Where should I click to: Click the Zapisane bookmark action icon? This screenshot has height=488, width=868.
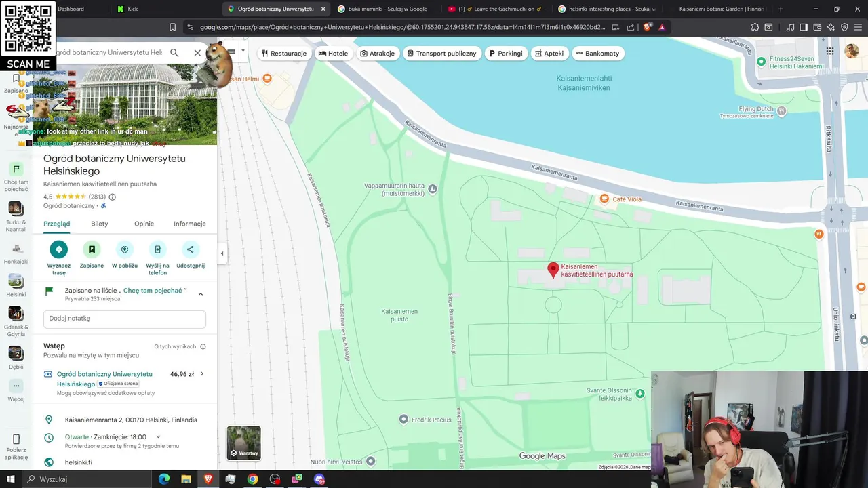(92, 249)
